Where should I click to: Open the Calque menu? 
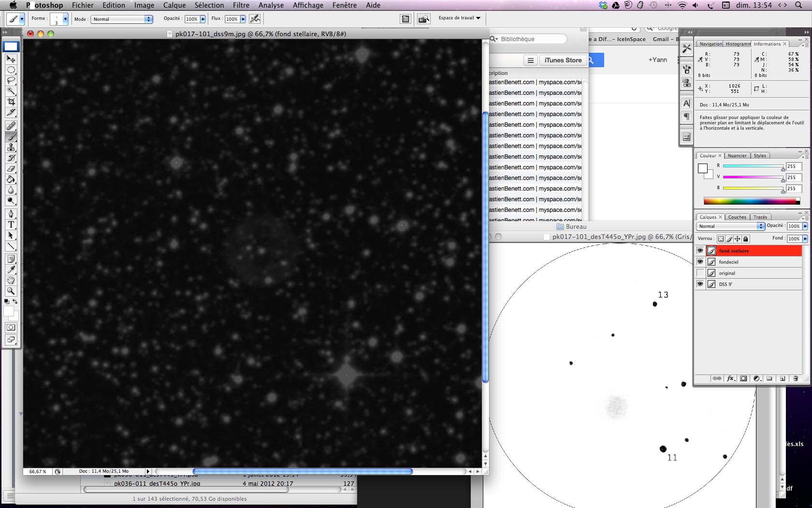pyautogui.click(x=174, y=5)
